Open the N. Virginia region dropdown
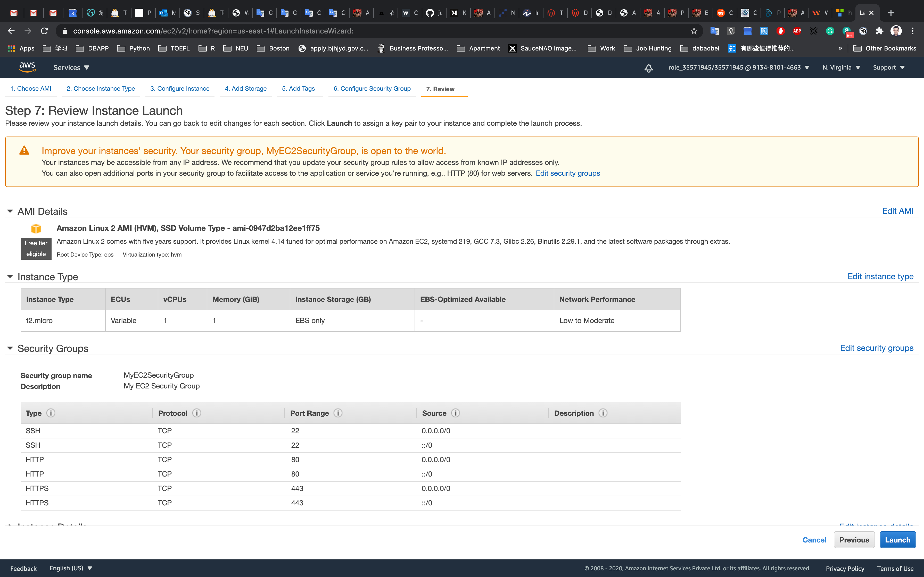 pos(841,67)
